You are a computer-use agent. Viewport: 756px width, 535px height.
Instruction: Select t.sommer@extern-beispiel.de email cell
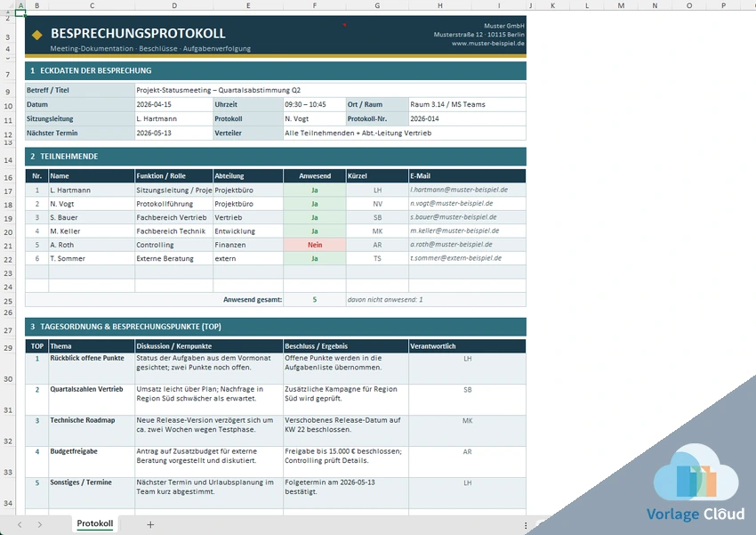pyautogui.click(x=467, y=258)
